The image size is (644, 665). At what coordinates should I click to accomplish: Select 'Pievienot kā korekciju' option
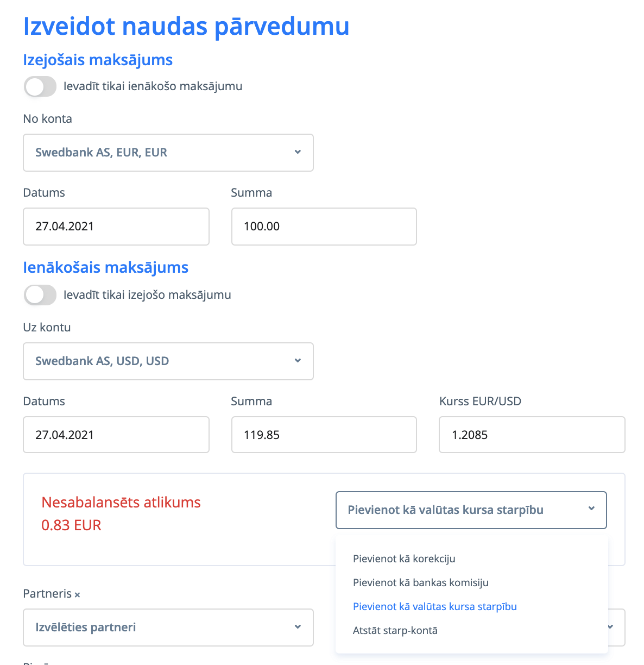(404, 559)
